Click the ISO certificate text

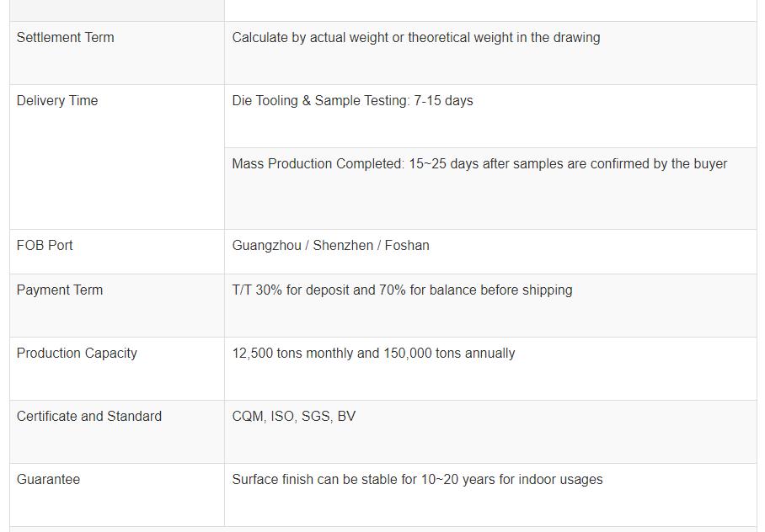[281, 417]
